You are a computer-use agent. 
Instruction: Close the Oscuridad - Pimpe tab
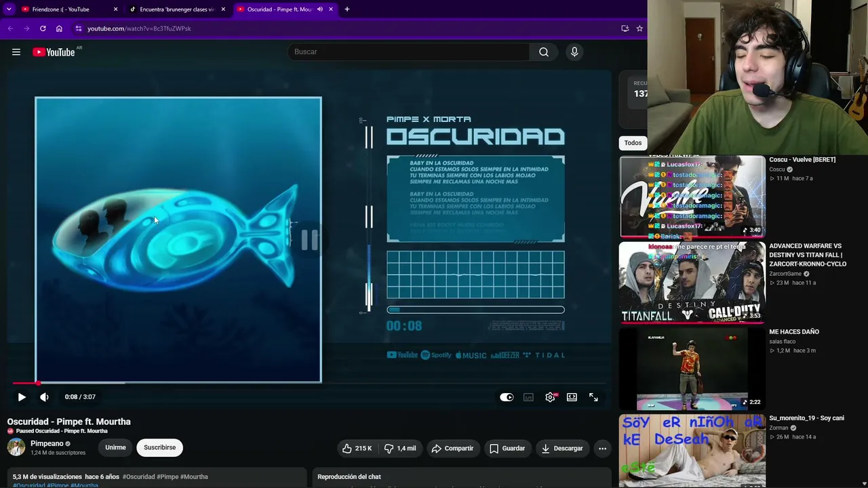click(331, 9)
